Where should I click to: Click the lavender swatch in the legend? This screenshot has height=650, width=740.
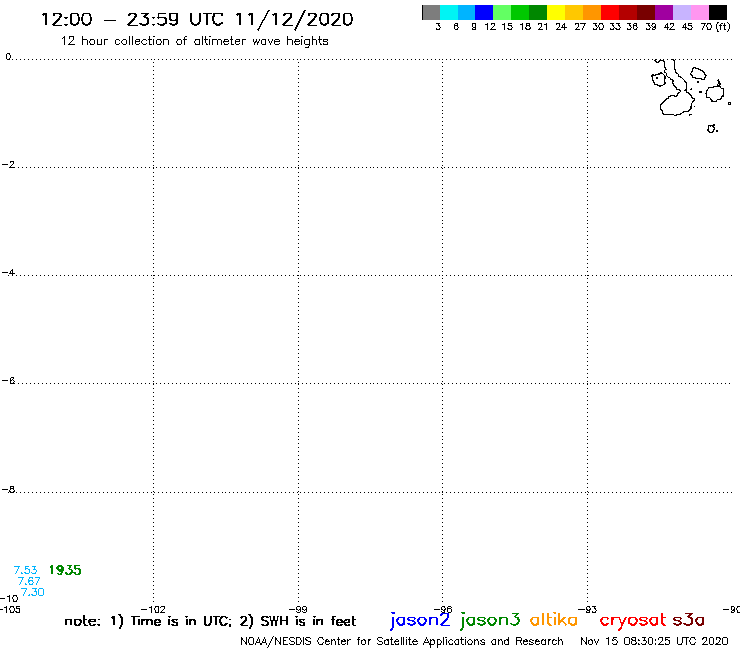pos(682,13)
